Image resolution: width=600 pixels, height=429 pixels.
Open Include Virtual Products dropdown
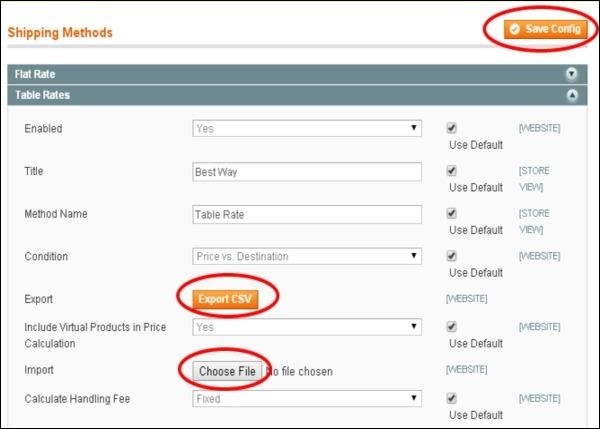(x=307, y=326)
